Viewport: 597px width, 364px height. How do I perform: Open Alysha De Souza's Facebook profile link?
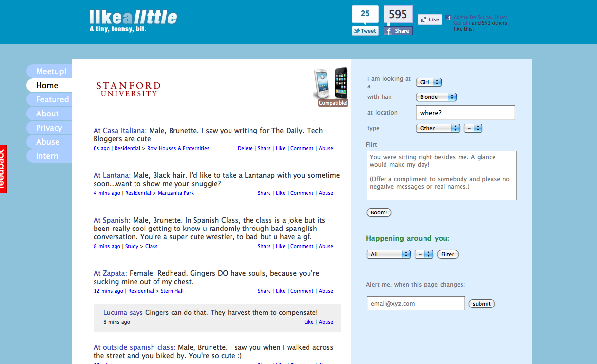click(x=472, y=17)
